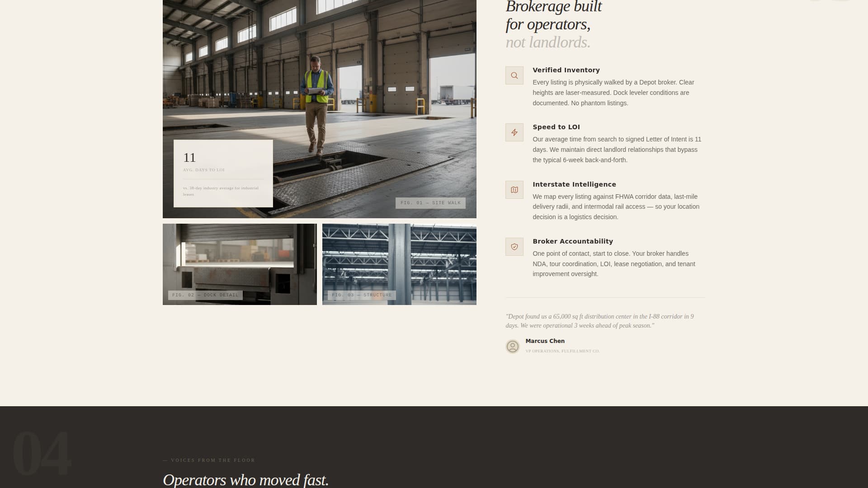The width and height of the screenshot is (868, 488).
Task: Open the map icon beside Interstate Intelligence
Action: click(x=514, y=190)
